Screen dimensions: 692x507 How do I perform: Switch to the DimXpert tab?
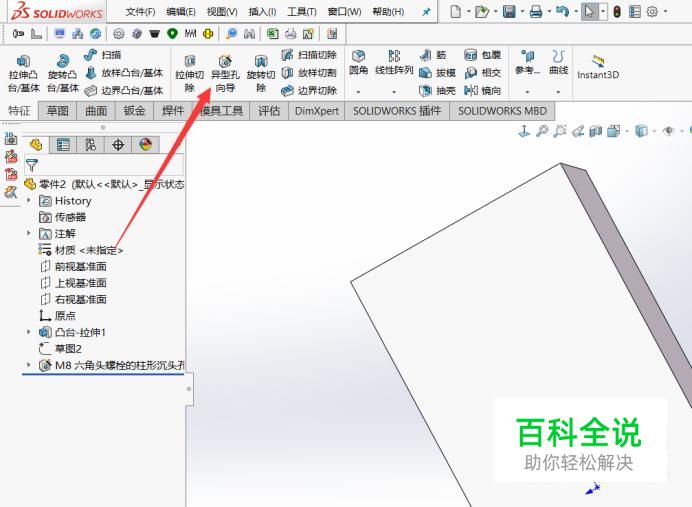point(316,111)
